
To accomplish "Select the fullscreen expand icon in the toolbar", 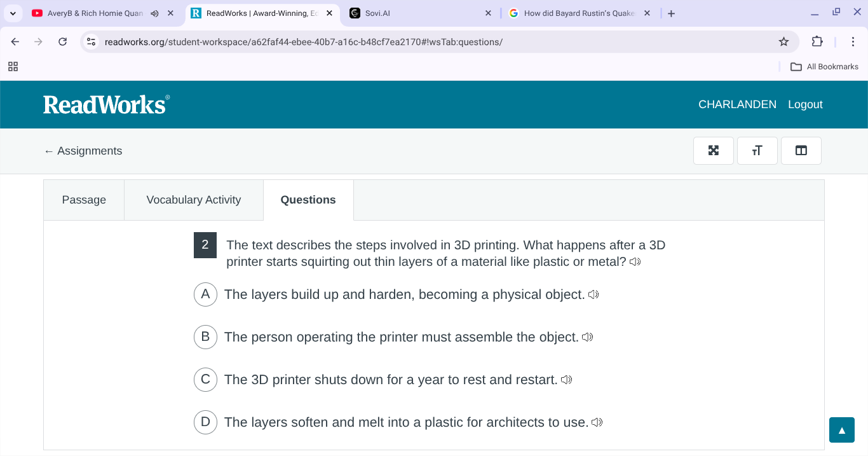I will [x=713, y=151].
